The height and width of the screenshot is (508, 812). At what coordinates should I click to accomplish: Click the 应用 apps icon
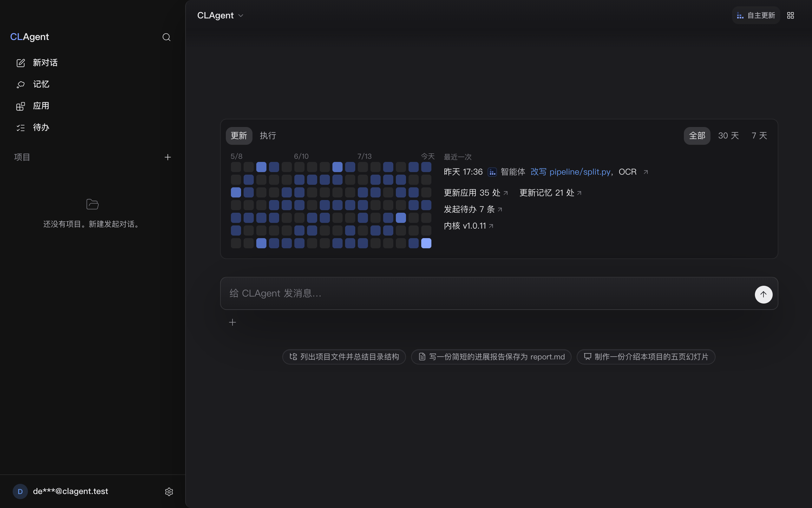tap(21, 106)
